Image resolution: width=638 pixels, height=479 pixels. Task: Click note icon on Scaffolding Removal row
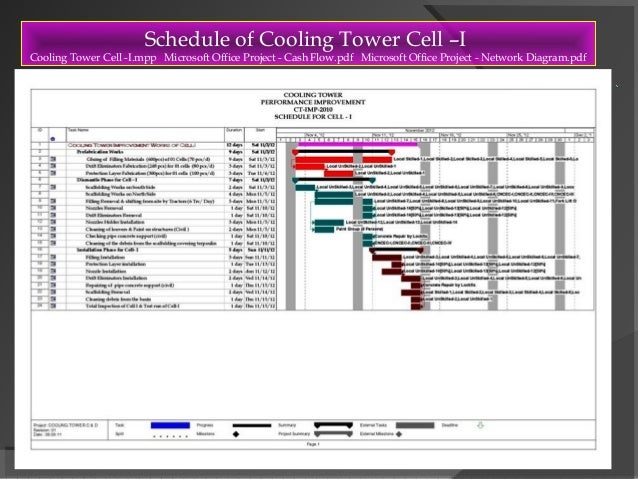point(53,292)
